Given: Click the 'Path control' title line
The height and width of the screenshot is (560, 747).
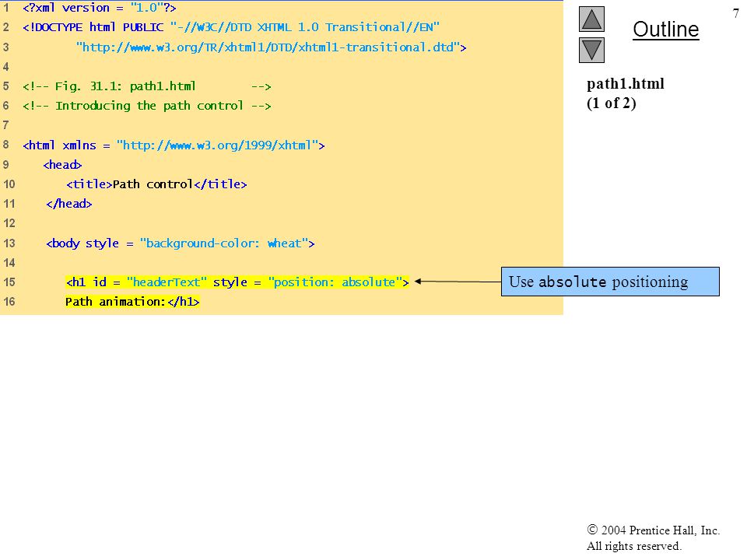Looking at the screenshot, I should (x=156, y=184).
